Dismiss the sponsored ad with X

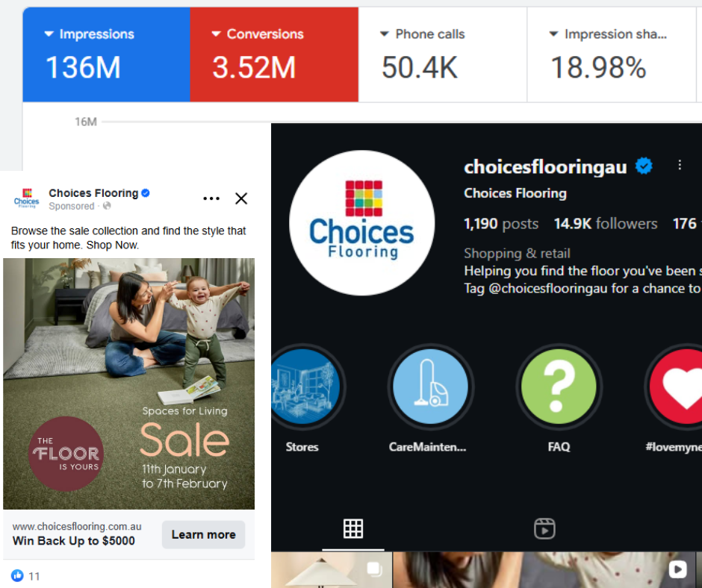tap(241, 198)
